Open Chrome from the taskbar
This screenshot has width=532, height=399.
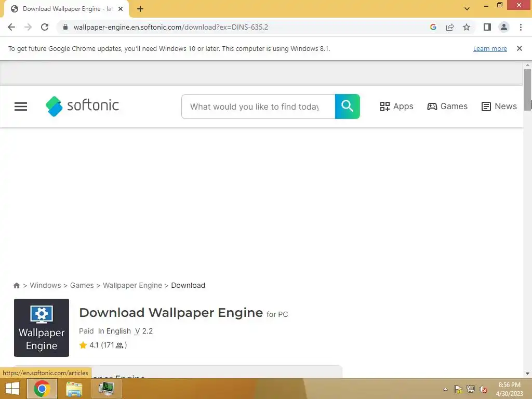(x=42, y=389)
